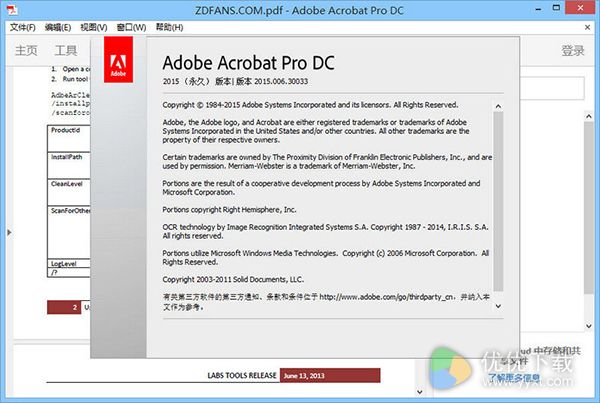Image resolution: width=600 pixels, height=403 pixels.
Task: Close the document with menu bar X
Action: pos(587,27)
